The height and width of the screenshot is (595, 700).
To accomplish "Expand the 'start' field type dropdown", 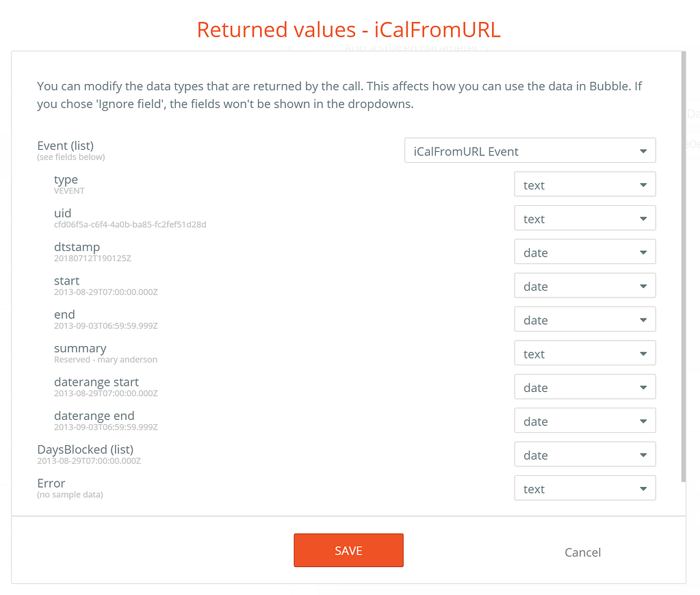I will [x=584, y=286].
